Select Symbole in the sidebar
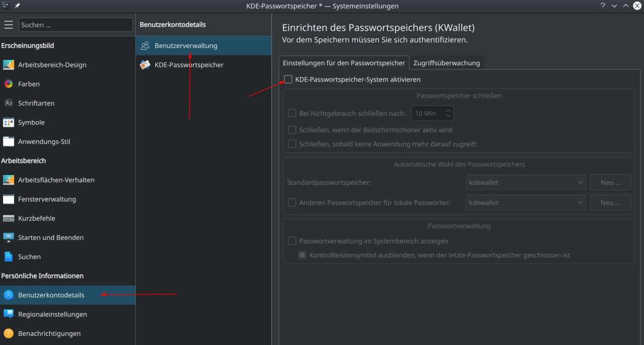Screen dimensions: 644x345 pyautogui.click(x=67, y=122)
